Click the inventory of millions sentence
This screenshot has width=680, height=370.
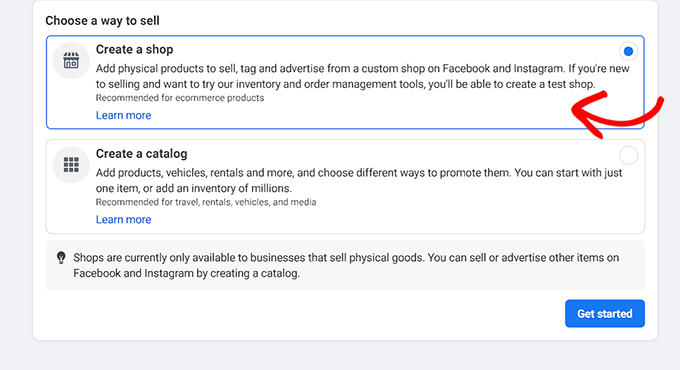click(194, 188)
